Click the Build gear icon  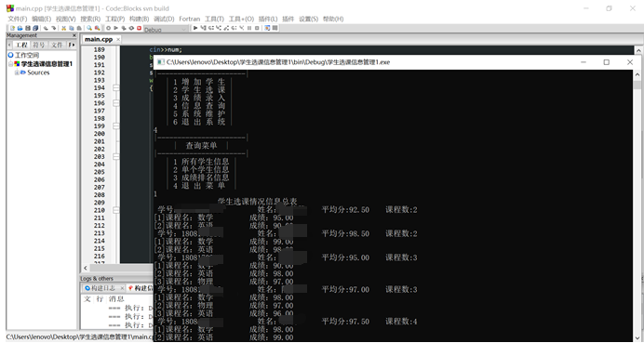tap(109, 28)
